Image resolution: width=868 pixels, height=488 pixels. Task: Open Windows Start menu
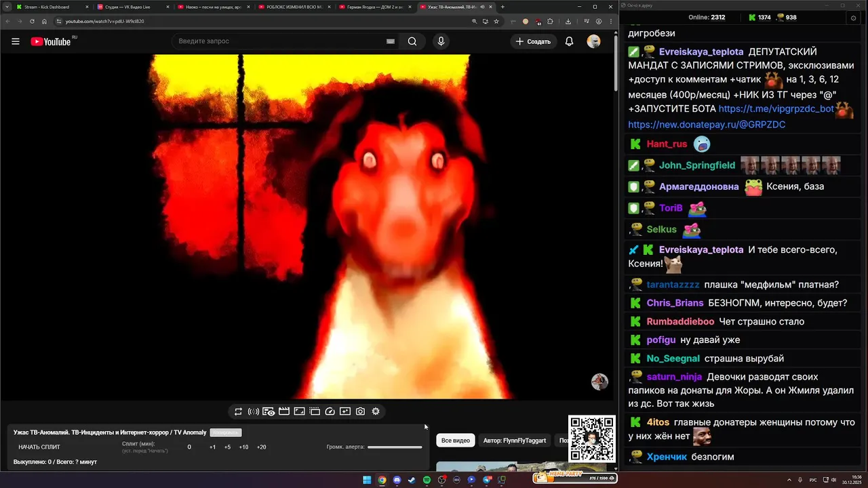[367, 480]
